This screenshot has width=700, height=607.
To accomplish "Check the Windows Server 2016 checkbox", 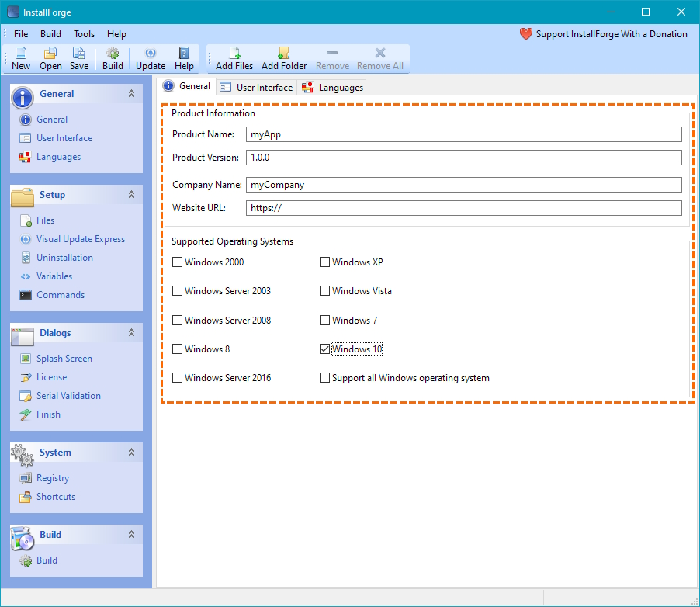I will tap(177, 378).
